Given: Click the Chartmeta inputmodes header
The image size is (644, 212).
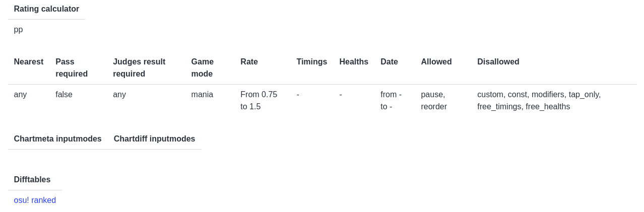Looking at the screenshot, I should tap(58, 139).
